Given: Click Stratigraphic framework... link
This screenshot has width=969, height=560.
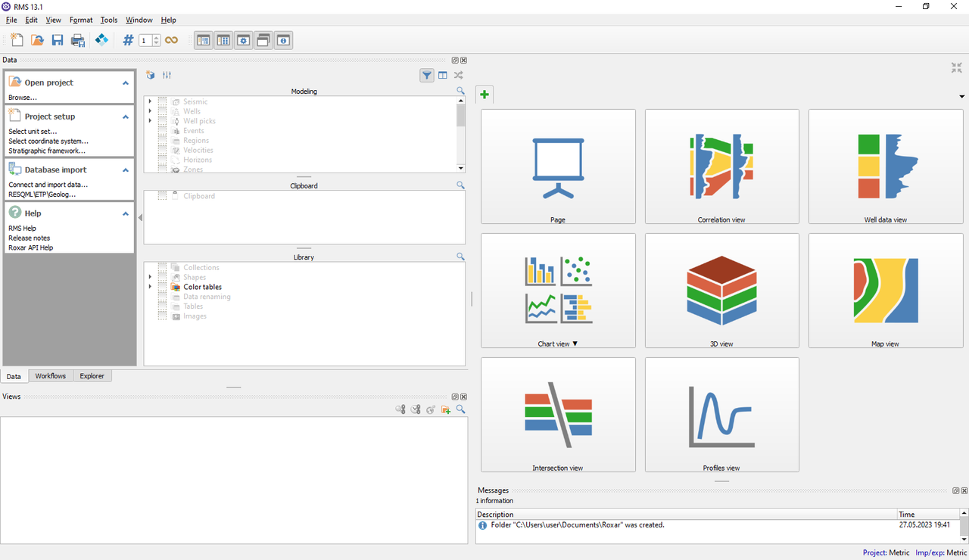Looking at the screenshot, I should tap(47, 151).
